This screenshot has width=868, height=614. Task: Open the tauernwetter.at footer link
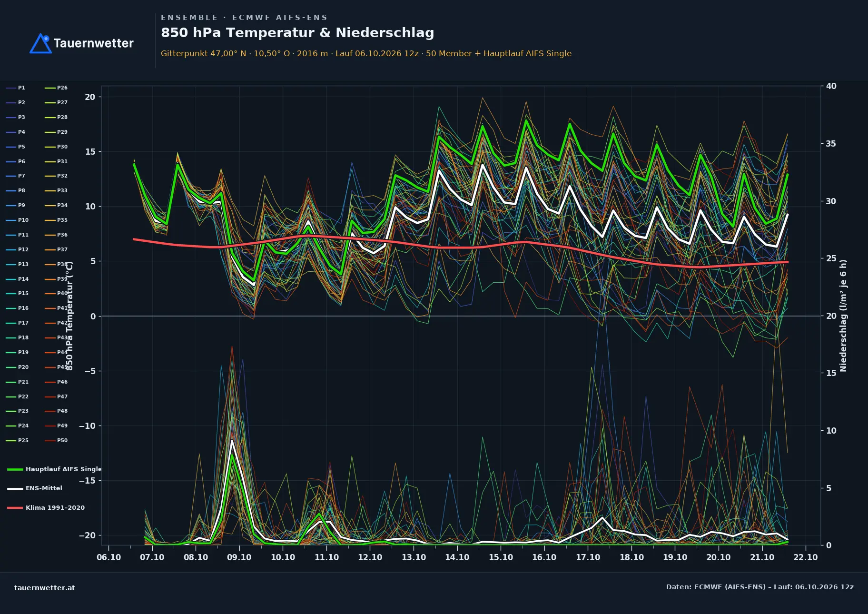[x=45, y=587]
